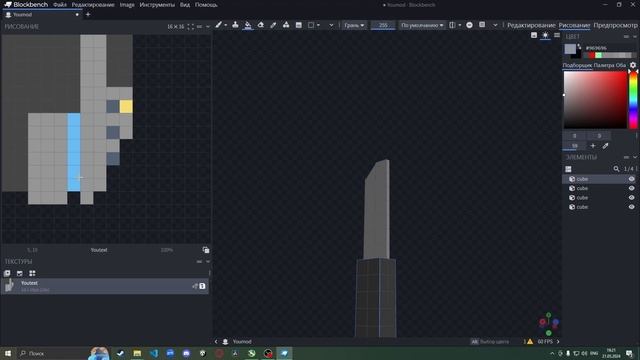The height and width of the screenshot is (360, 640).
Task: Open the Помощь menu
Action: pos(206,5)
